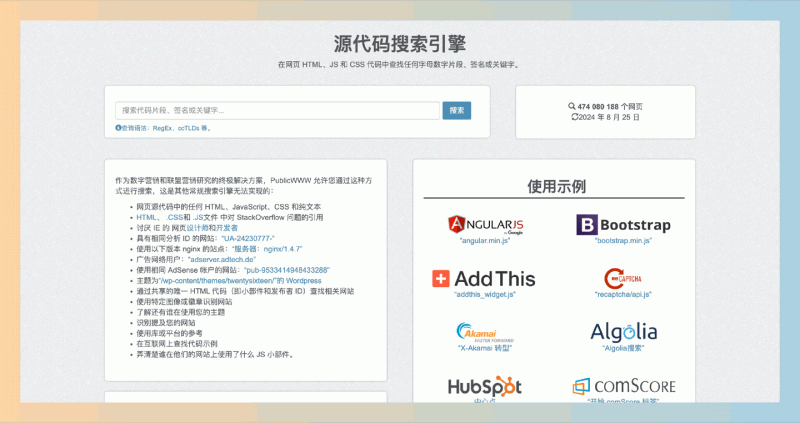Open the "UA-24230777-" analytics ID link
The height and width of the screenshot is (423, 800).
(248, 238)
